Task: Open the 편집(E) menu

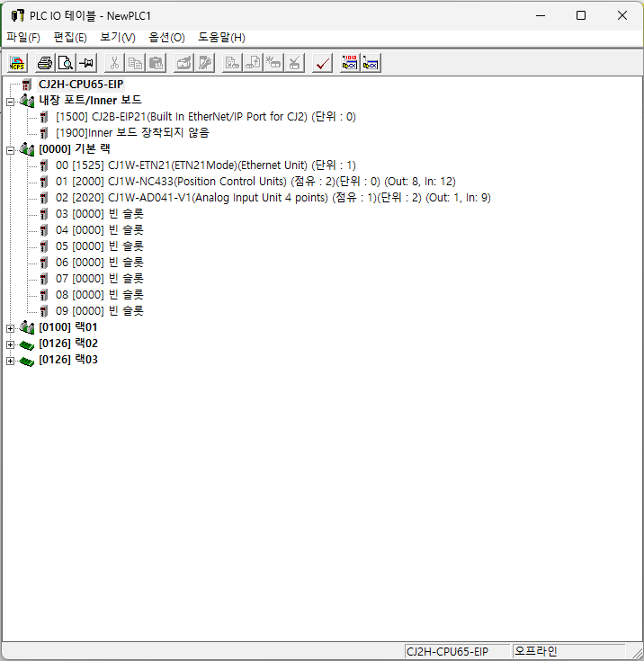Action: pyautogui.click(x=70, y=38)
